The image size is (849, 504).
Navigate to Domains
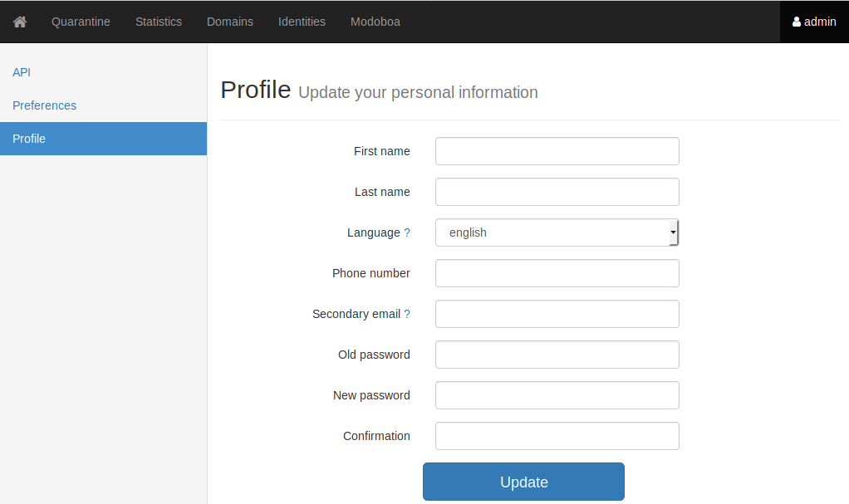pyautogui.click(x=230, y=22)
